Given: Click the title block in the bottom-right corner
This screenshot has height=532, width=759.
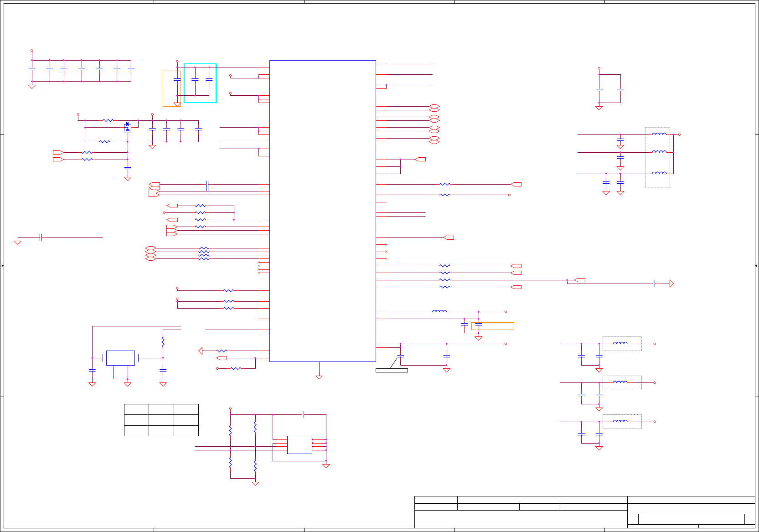Looking at the screenshot, I should (x=585, y=512).
